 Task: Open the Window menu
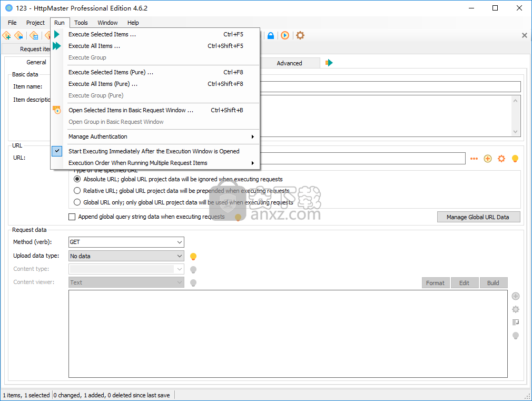(x=107, y=23)
